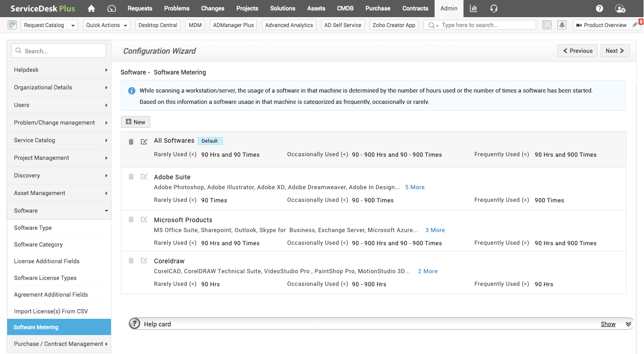Go to Previous wizard step
This screenshot has height=354, width=644.
pos(577,51)
